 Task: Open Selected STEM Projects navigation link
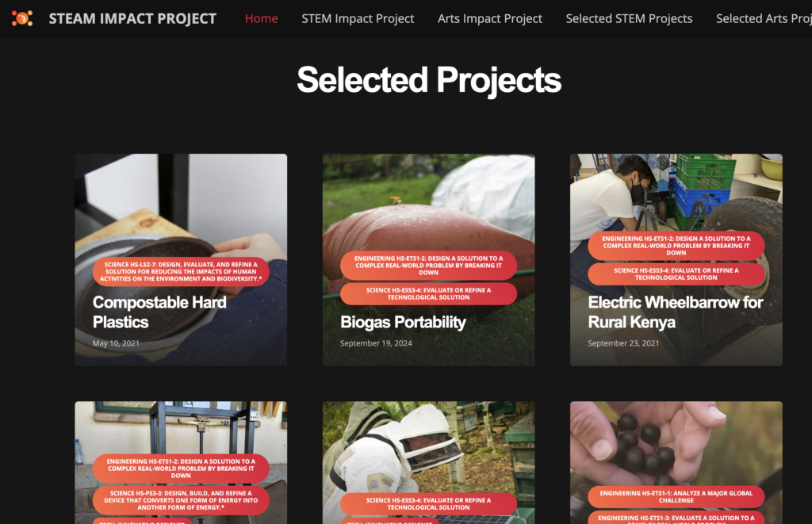pyautogui.click(x=629, y=19)
